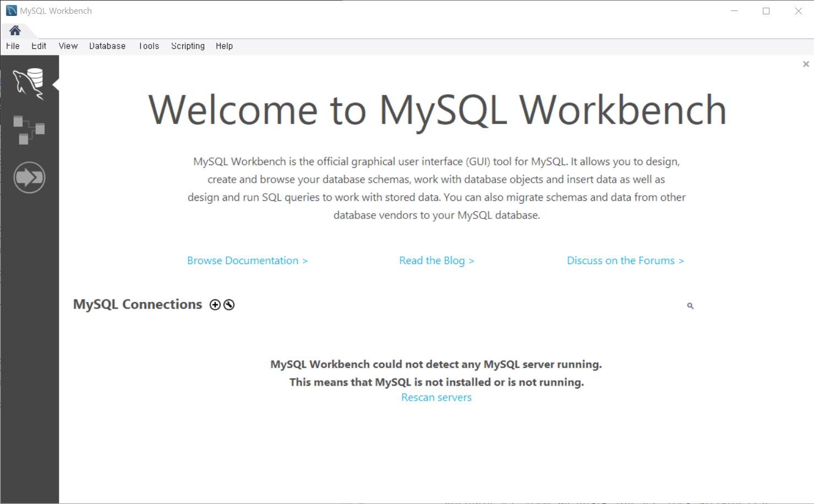The width and height of the screenshot is (814, 504).
Task: Visit Discuss on the Forums link
Action: (625, 261)
